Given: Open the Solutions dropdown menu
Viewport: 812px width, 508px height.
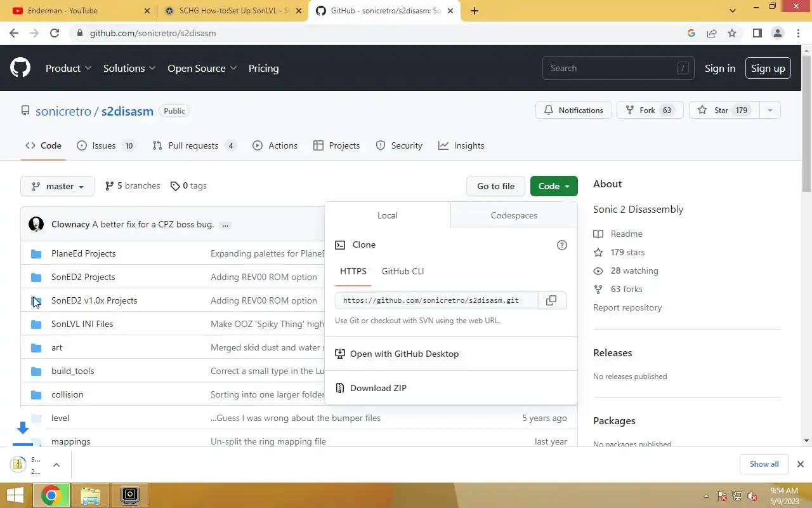Looking at the screenshot, I should point(129,68).
